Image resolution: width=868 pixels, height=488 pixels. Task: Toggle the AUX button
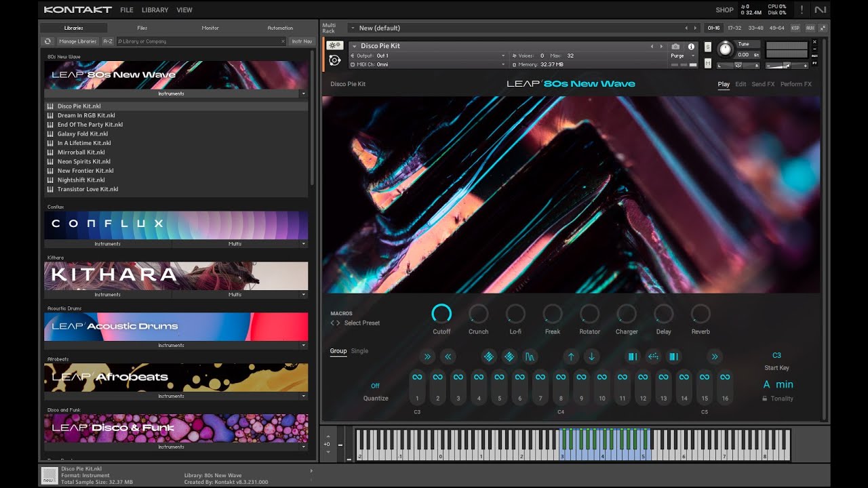(x=810, y=28)
